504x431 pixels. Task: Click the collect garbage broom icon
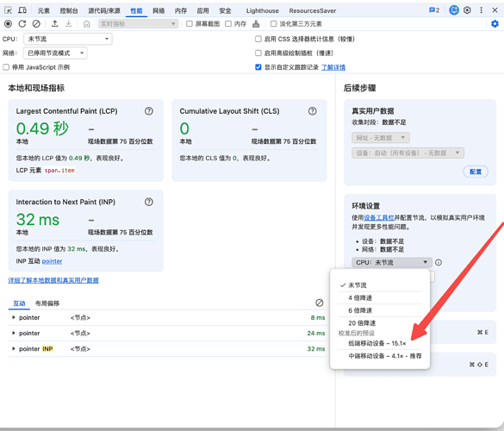click(256, 23)
